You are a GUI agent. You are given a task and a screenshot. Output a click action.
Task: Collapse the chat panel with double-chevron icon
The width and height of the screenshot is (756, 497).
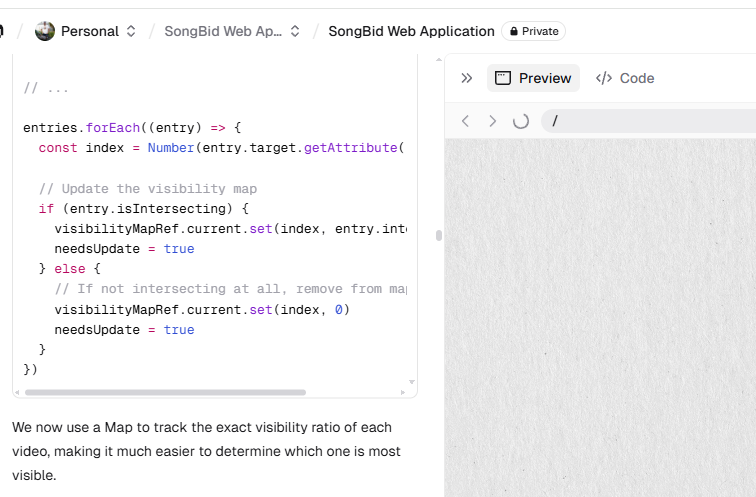[x=466, y=78]
